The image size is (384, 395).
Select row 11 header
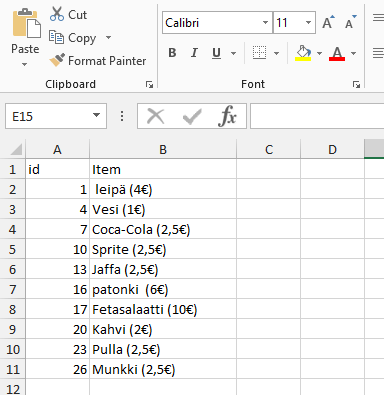pyautogui.click(x=13, y=369)
